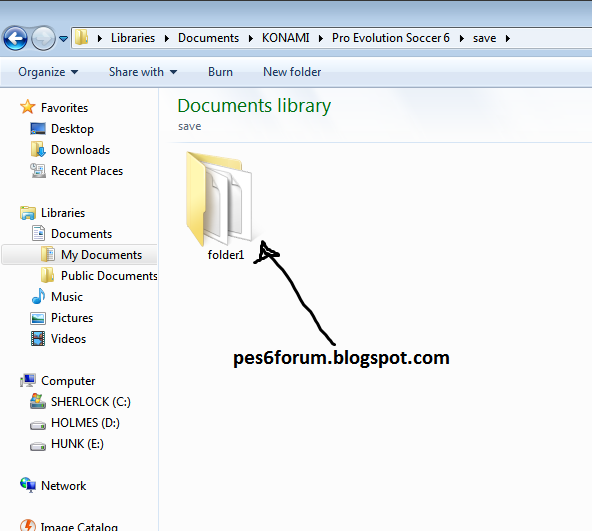Open the HUNK (E:) drive
This screenshot has height=531, width=592.
pyautogui.click(x=77, y=443)
